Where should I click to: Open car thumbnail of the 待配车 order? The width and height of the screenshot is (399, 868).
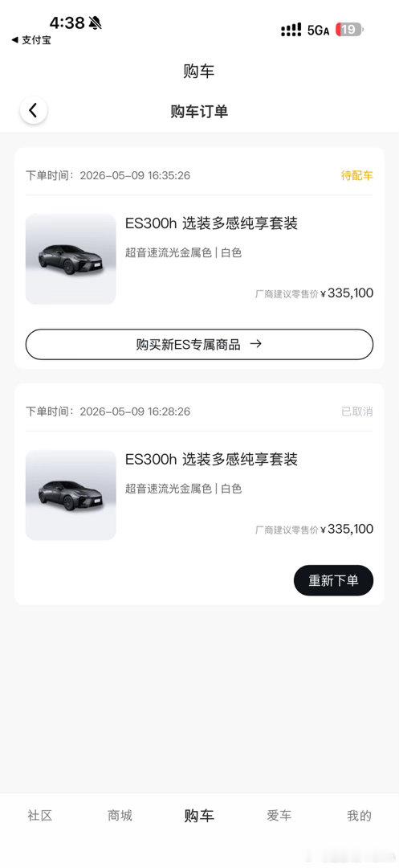[x=71, y=259]
